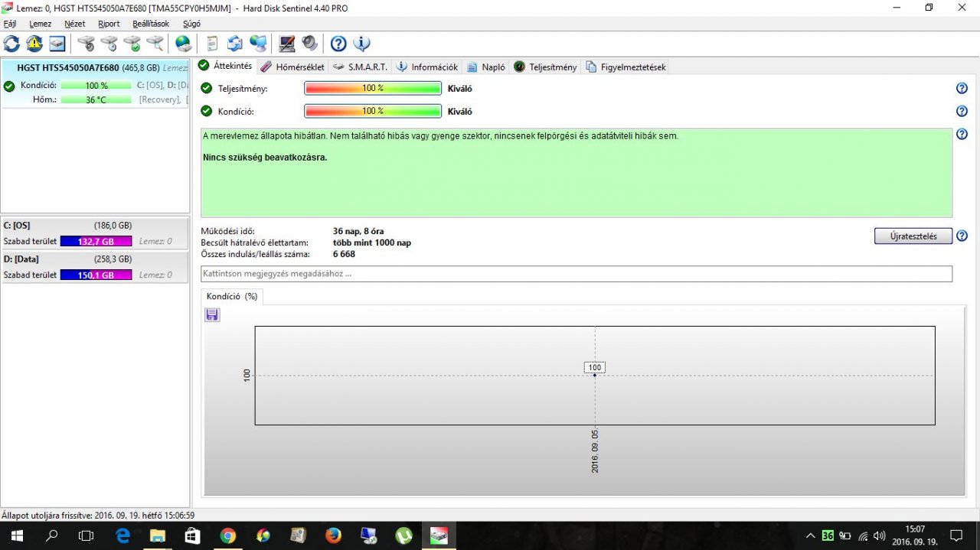Click the disk icon with the round gauge
This screenshot has height=550, width=980.
point(86,44)
